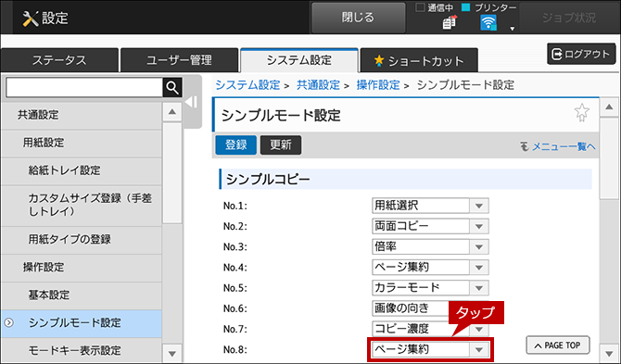This screenshot has width=621, height=364.
Task: Click sidebar scrollbar down arrow
Action: click(171, 353)
